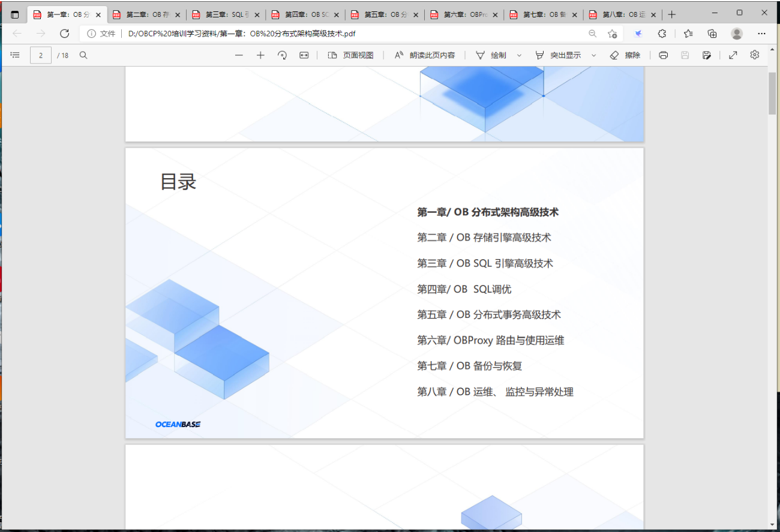Zoom in on the PDF
Image resolution: width=780 pixels, height=532 pixels.
pos(260,55)
